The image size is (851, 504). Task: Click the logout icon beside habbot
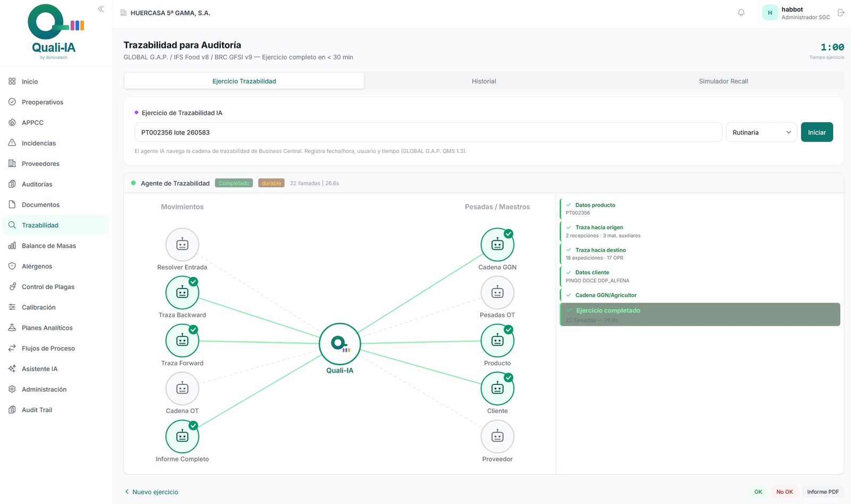click(x=841, y=13)
